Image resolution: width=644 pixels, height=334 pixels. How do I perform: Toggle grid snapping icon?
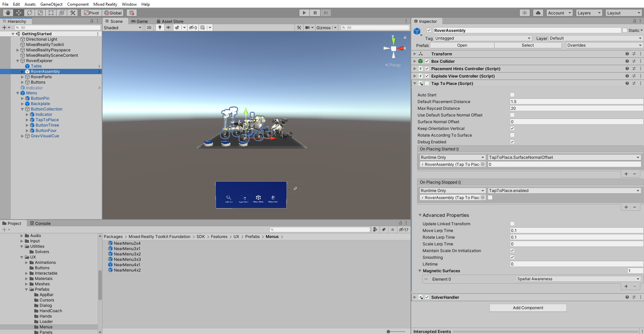(x=132, y=13)
